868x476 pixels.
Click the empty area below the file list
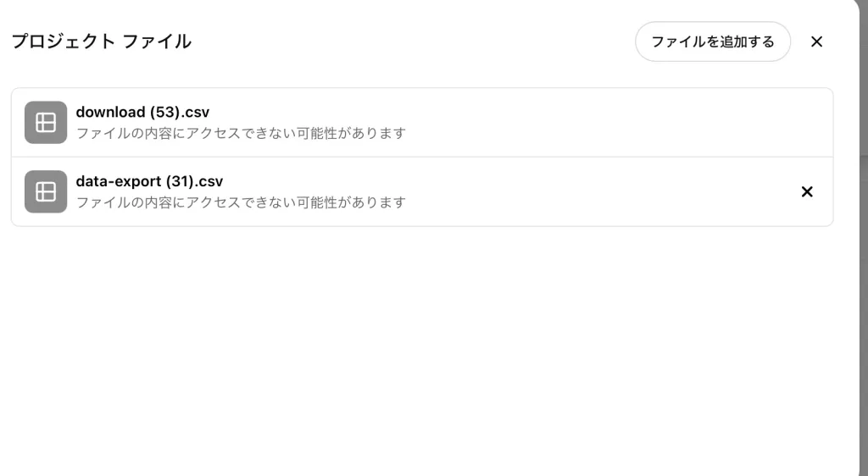click(x=420, y=348)
